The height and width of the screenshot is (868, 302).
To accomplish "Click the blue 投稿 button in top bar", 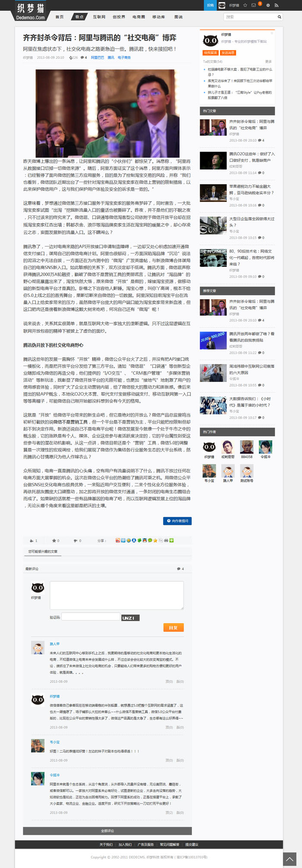I will coord(210,5).
